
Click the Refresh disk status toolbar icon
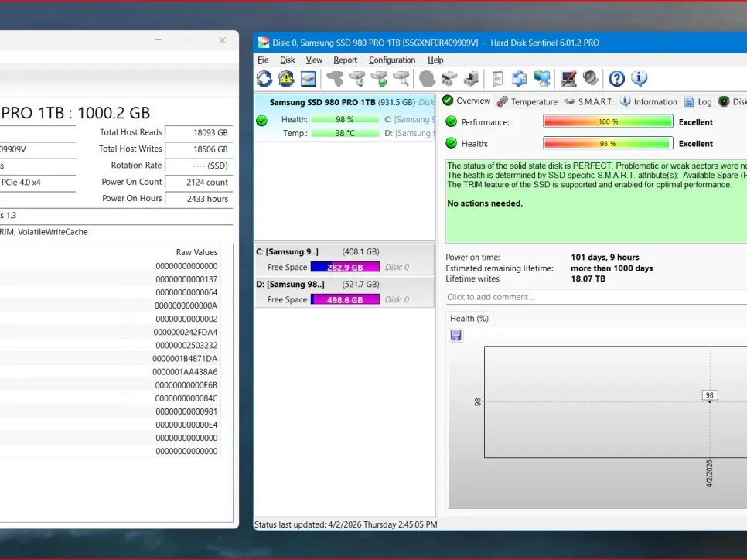pos(264,78)
